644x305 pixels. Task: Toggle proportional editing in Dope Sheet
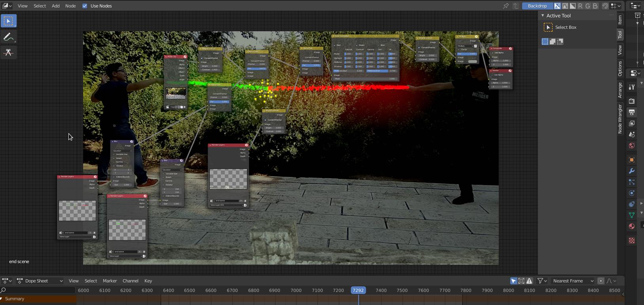601,281
